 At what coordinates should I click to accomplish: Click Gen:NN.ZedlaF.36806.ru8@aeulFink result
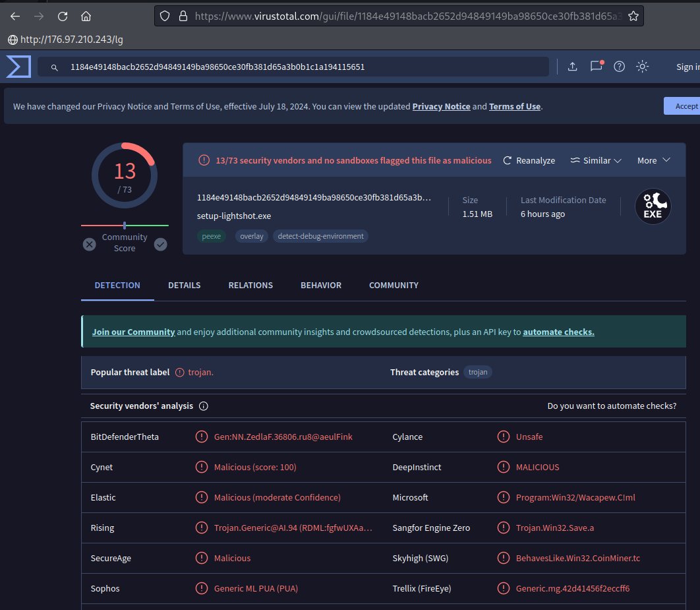pyautogui.click(x=283, y=437)
